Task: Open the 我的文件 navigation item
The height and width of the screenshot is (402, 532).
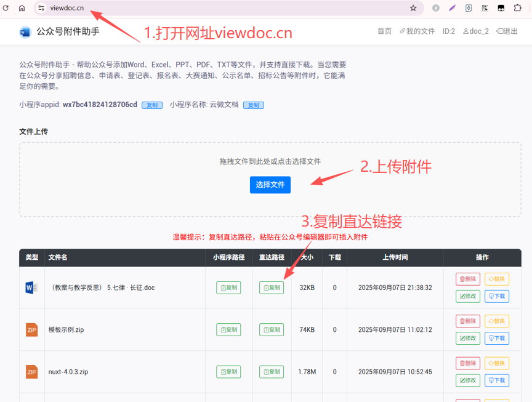Action: point(416,31)
